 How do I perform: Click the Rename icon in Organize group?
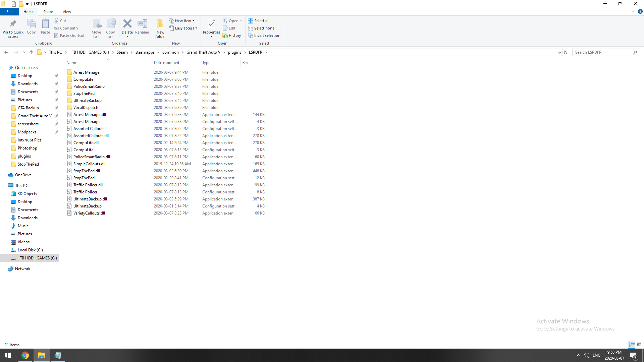[x=142, y=24]
